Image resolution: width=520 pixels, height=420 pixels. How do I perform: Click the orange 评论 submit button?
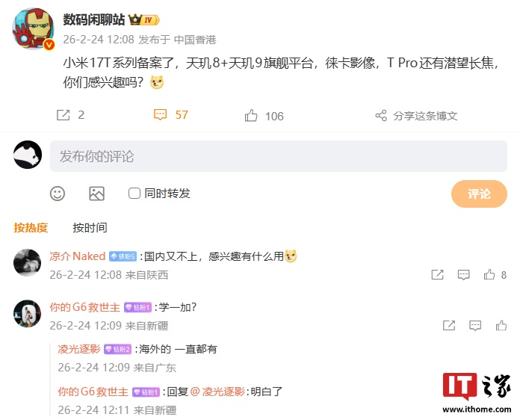[x=479, y=194]
